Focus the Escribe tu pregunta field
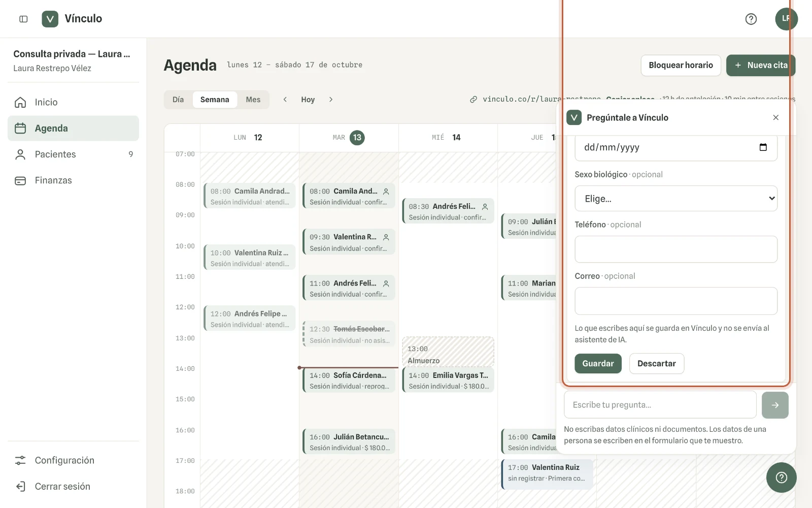 pos(660,405)
